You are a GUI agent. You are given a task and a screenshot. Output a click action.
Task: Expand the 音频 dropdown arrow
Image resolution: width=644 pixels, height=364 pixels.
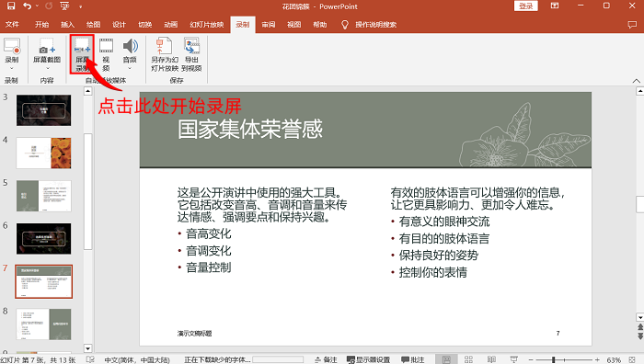click(130, 69)
